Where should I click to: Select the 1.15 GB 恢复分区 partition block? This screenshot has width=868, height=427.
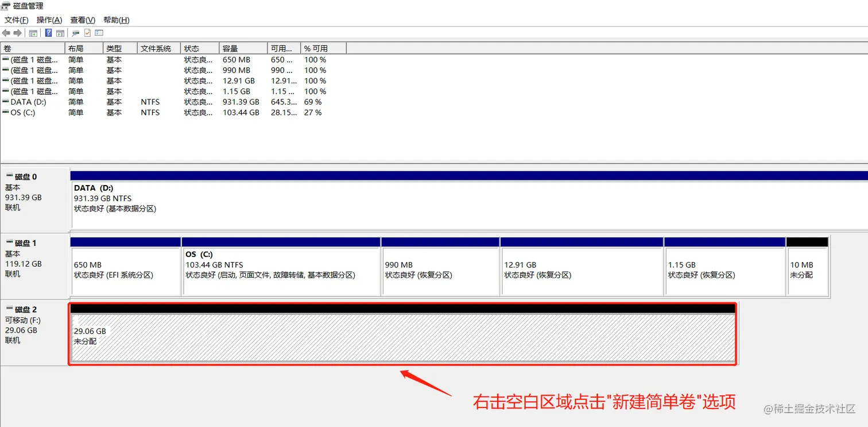pos(725,267)
